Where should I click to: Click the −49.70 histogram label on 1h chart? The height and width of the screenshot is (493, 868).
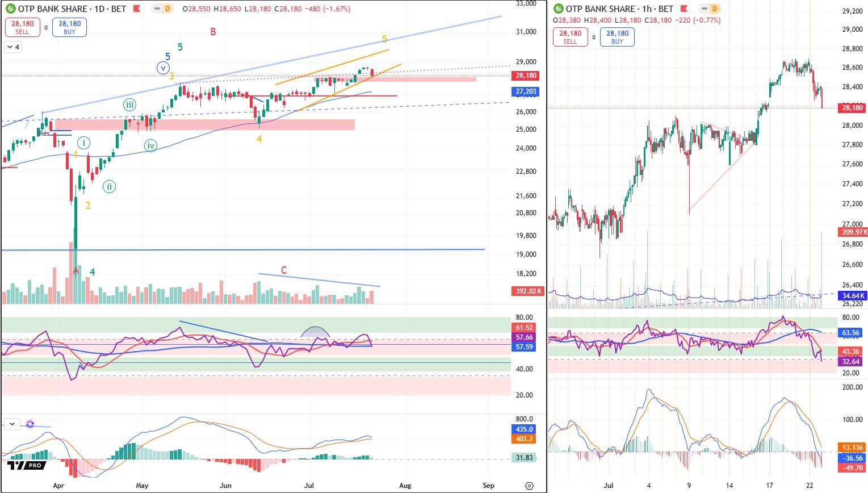(853, 467)
